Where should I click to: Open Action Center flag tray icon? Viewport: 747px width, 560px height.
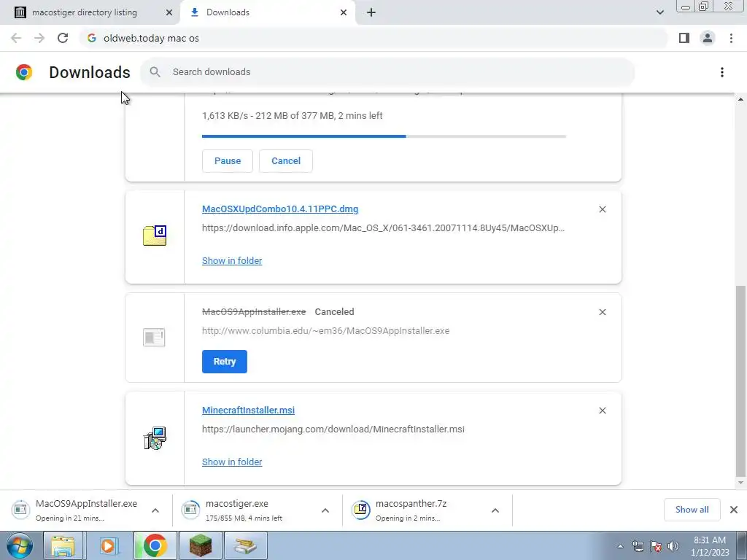click(656, 546)
